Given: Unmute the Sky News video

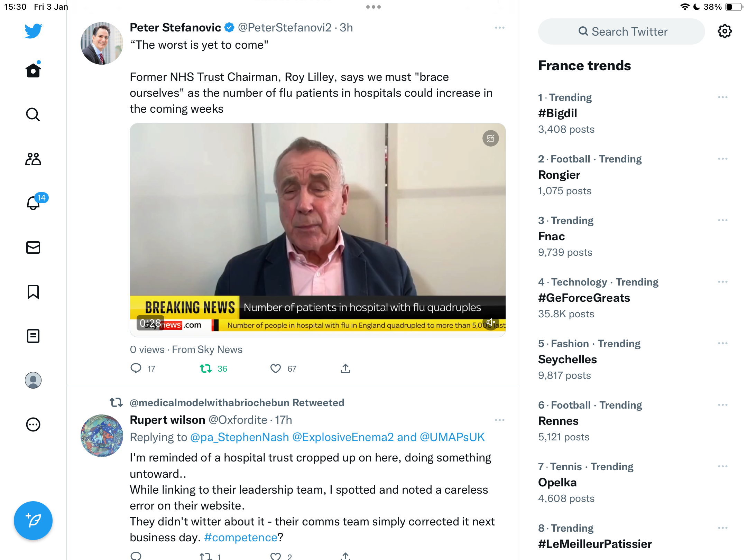Looking at the screenshot, I should click(x=490, y=323).
